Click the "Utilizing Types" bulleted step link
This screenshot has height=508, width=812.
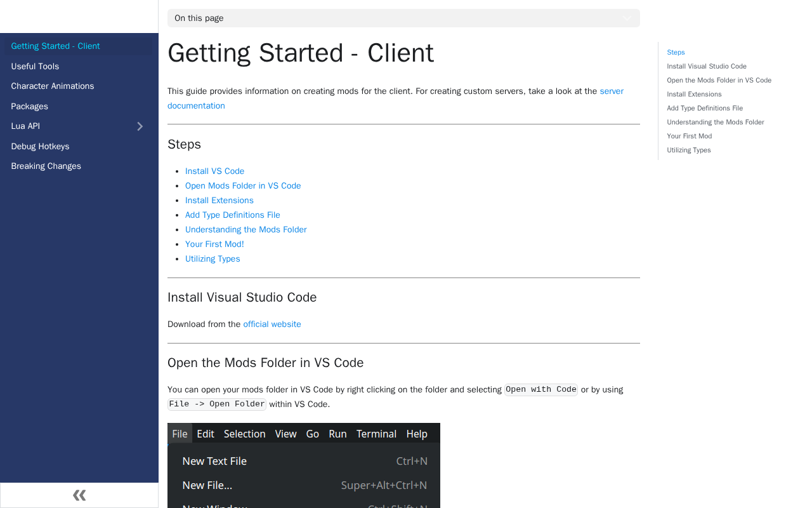click(213, 259)
